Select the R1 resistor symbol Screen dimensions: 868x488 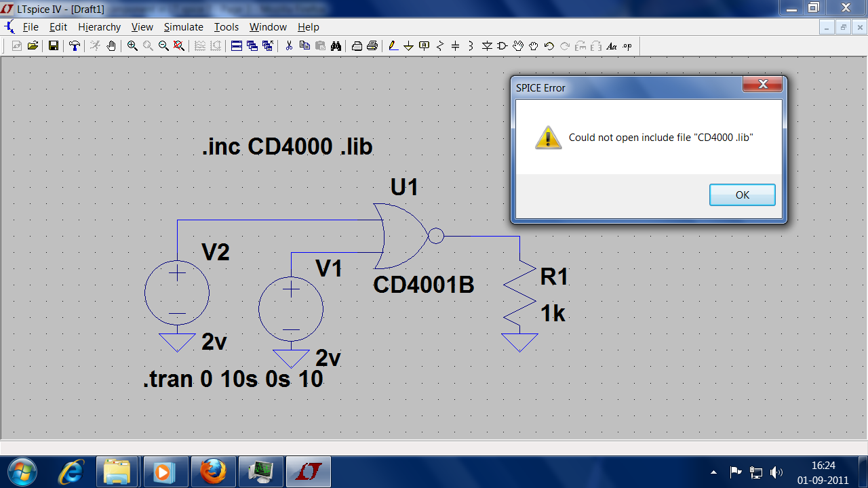[x=520, y=293]
